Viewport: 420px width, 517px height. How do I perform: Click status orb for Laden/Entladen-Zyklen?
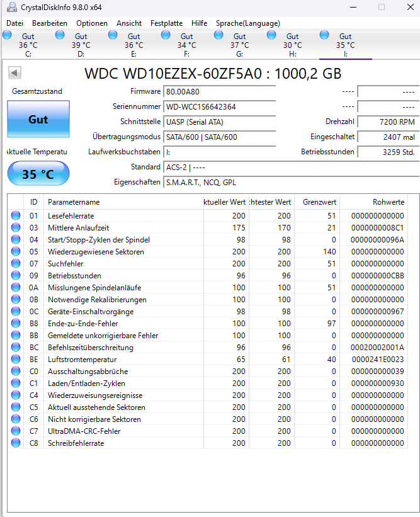[16, 383]
